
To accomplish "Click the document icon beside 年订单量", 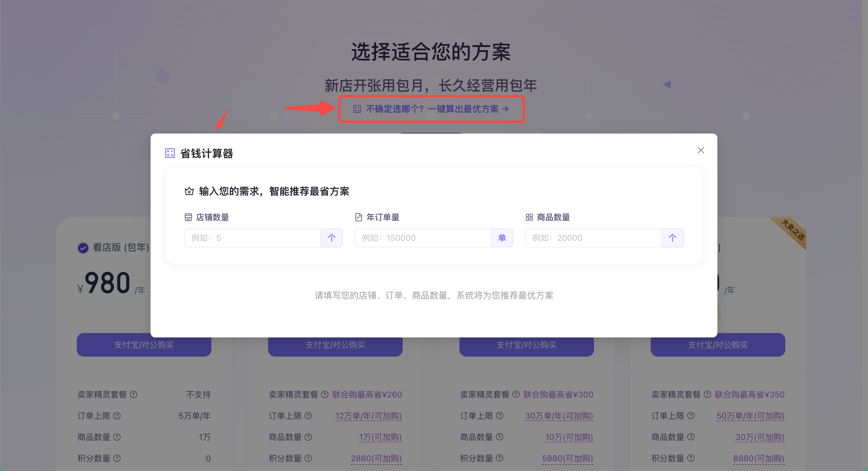I will click(x=358, y=217).
